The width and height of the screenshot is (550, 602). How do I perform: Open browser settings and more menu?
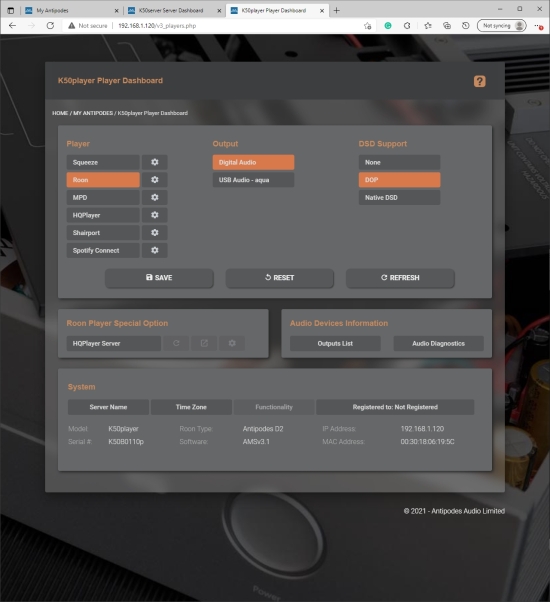click(x=538, y=26)
